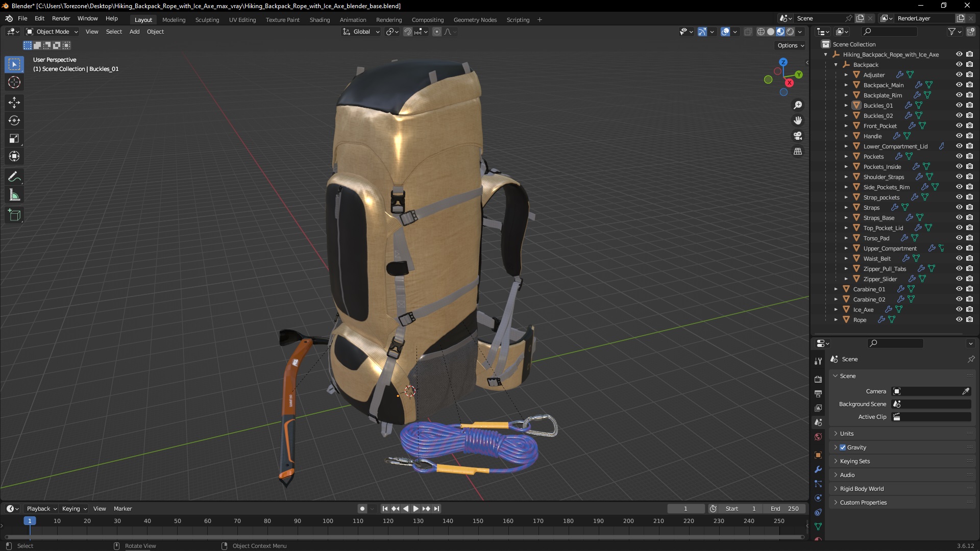Screen dimensions: 980x551
Task: Open the Object properties tab
Action: (x=818, y=455)
